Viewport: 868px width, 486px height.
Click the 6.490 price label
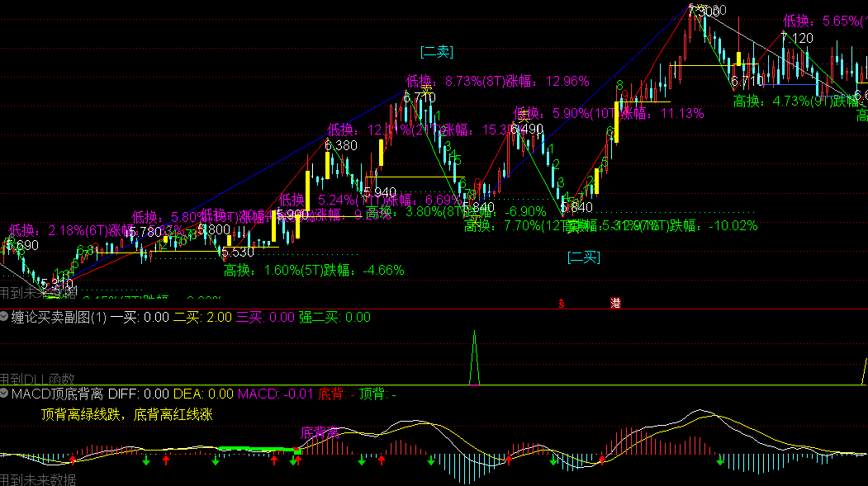[x=526, y=129]
